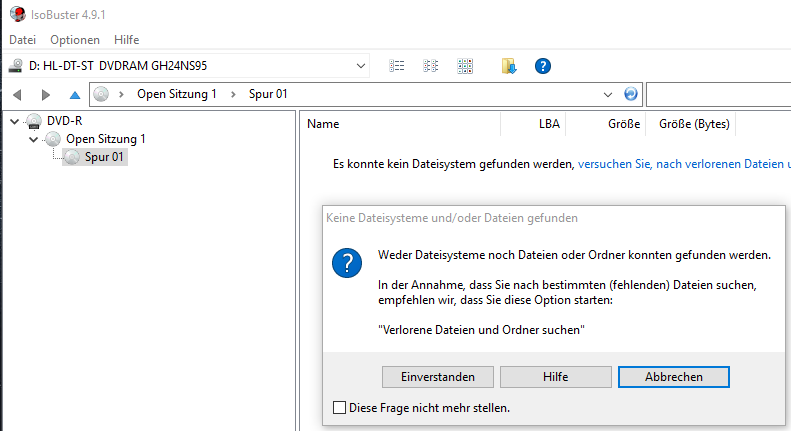The image size is (791, 431).
Task: Click the Hilfe button in the dialog
Action: pyautogui.click(x=555, y=377)
